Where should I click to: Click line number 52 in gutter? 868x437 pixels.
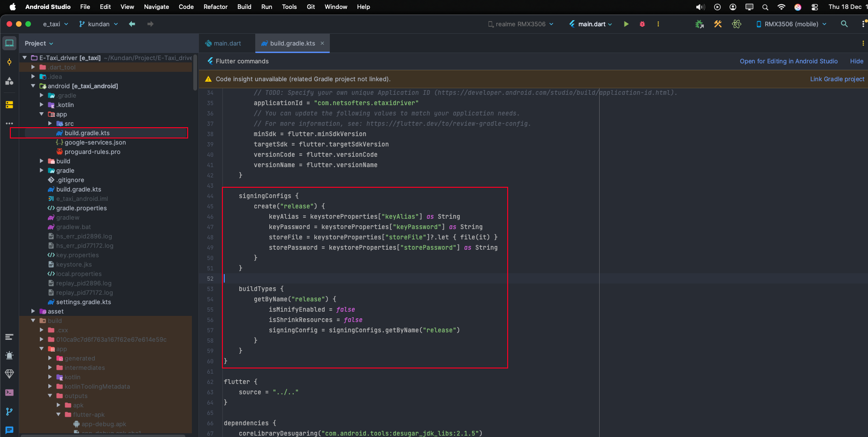tap(210, 278)
